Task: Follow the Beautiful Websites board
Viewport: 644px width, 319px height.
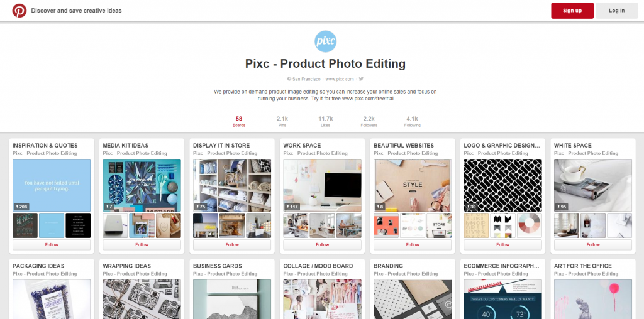Action: point(413,245)
